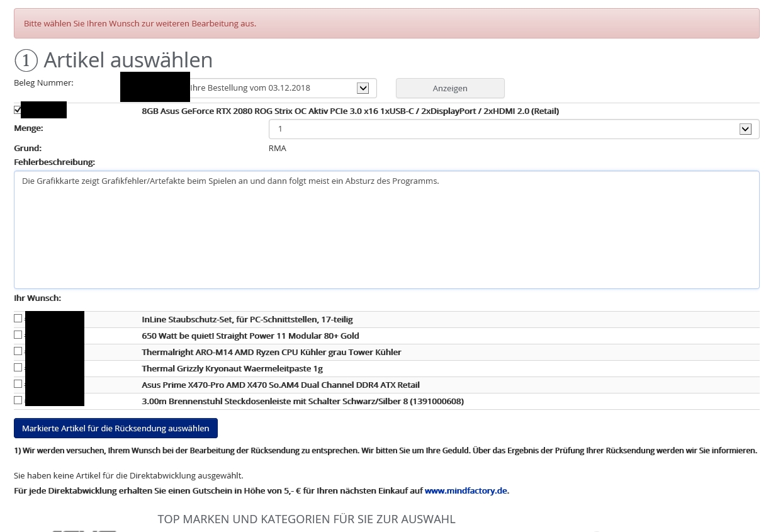The width and height of the screenshot is (766, 532).
Task: Focus the Fehlerbeschreibung text area
Action: click(x=386, y=230)
